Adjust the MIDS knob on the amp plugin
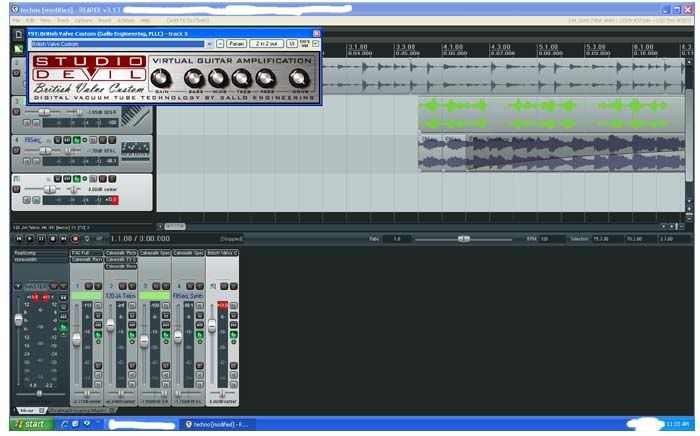This screenshot has height=436, width=700. 218,79
